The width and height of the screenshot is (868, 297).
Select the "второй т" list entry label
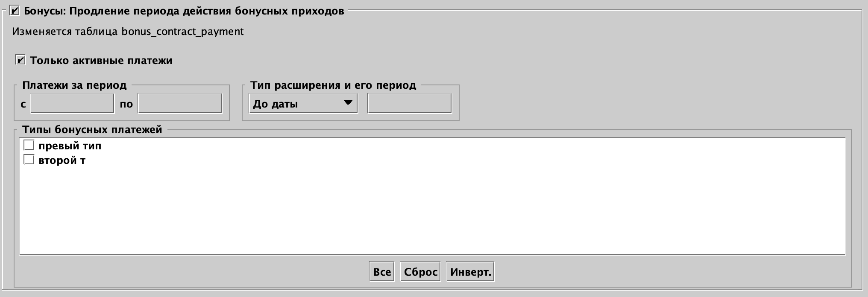(62, 161)
